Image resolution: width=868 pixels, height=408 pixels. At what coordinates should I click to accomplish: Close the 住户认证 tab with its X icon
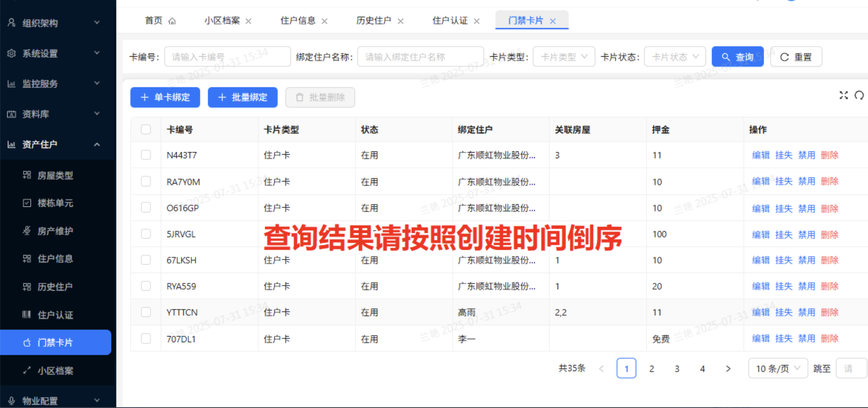[477, 21]
